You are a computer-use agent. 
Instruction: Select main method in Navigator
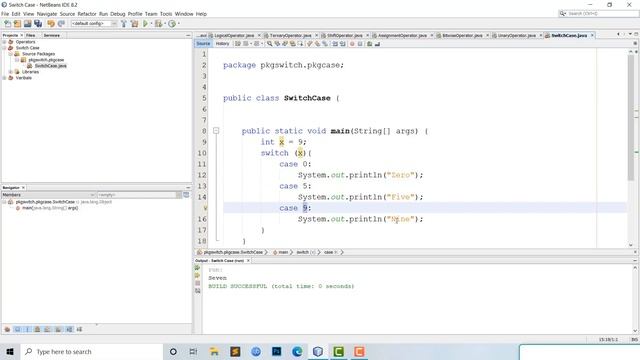(x=49, y=208)
